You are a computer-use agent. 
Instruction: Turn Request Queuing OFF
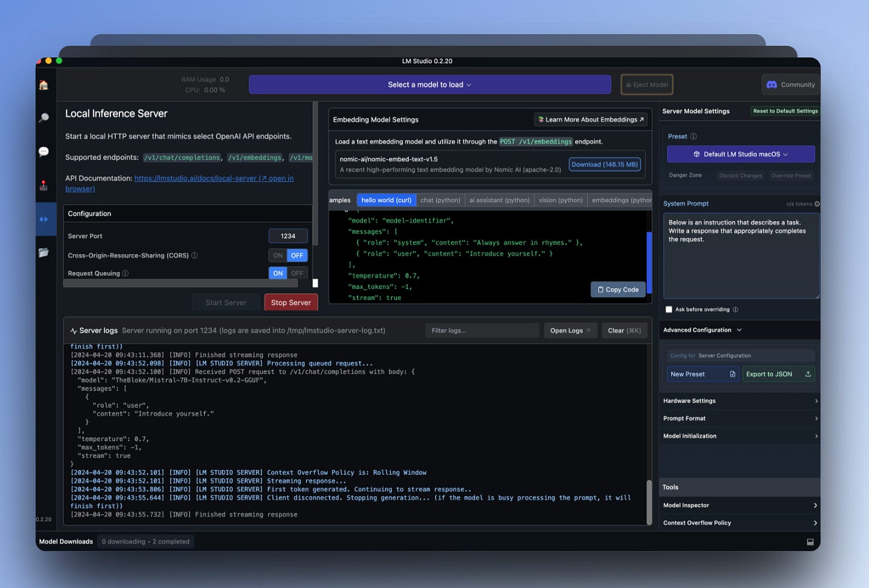[297, 273]
